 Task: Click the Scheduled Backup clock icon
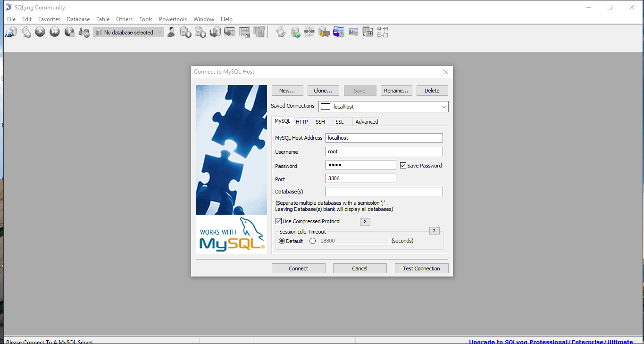(x=339, y=32)
